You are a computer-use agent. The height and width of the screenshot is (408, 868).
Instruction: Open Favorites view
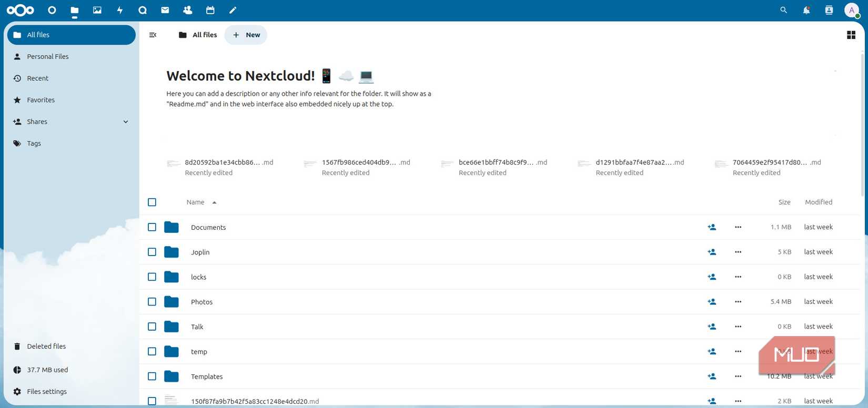coord(72,100)
